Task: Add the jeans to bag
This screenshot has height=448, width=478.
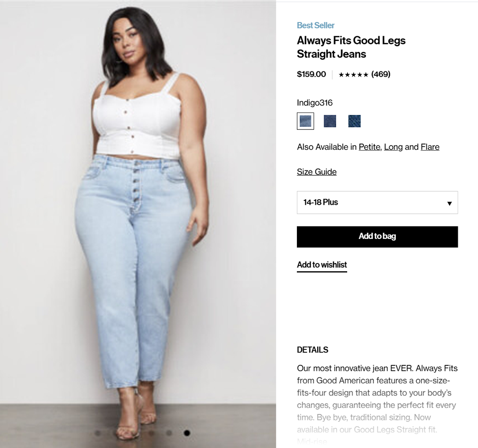Action: point(378,237)
